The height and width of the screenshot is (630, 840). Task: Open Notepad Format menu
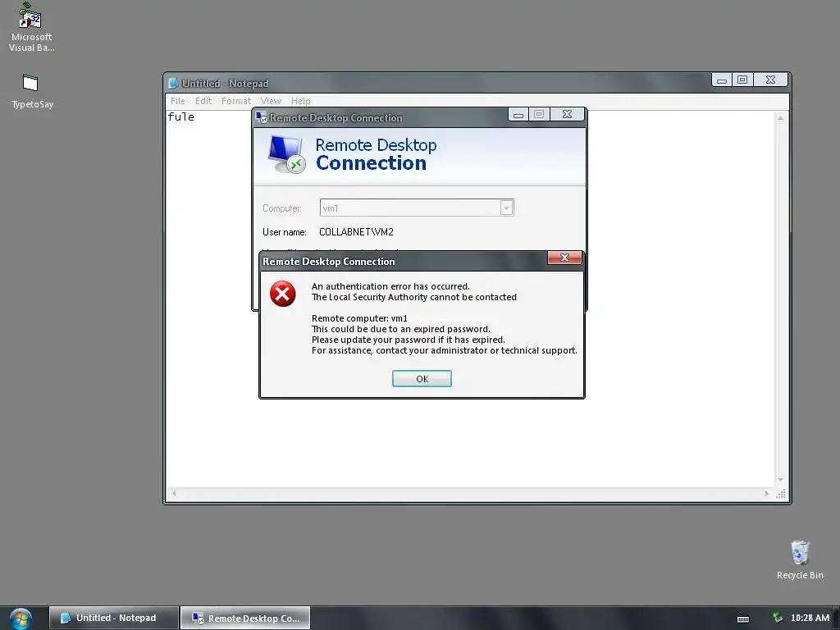click(235, 101)
